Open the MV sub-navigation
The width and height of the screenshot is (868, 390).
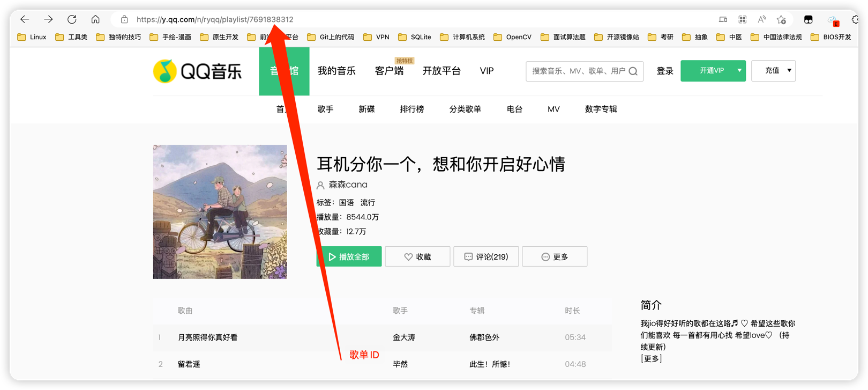pos(553,109)
